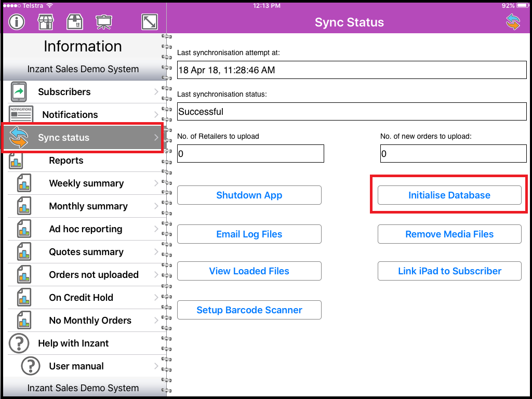The width and height of the screenshot is (532, 399).
Task: Open the Subscribers menu item
Action: pos(84,91)
